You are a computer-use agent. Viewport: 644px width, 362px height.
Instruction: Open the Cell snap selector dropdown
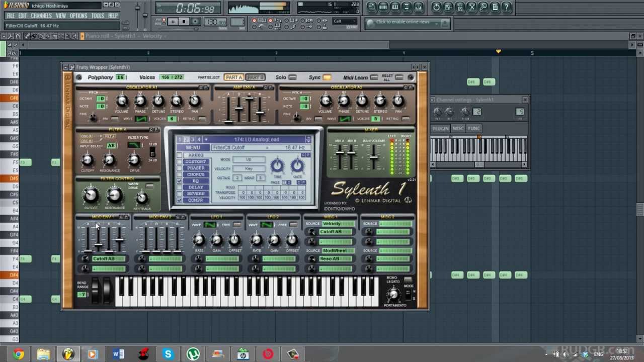(x=345, y=22)
